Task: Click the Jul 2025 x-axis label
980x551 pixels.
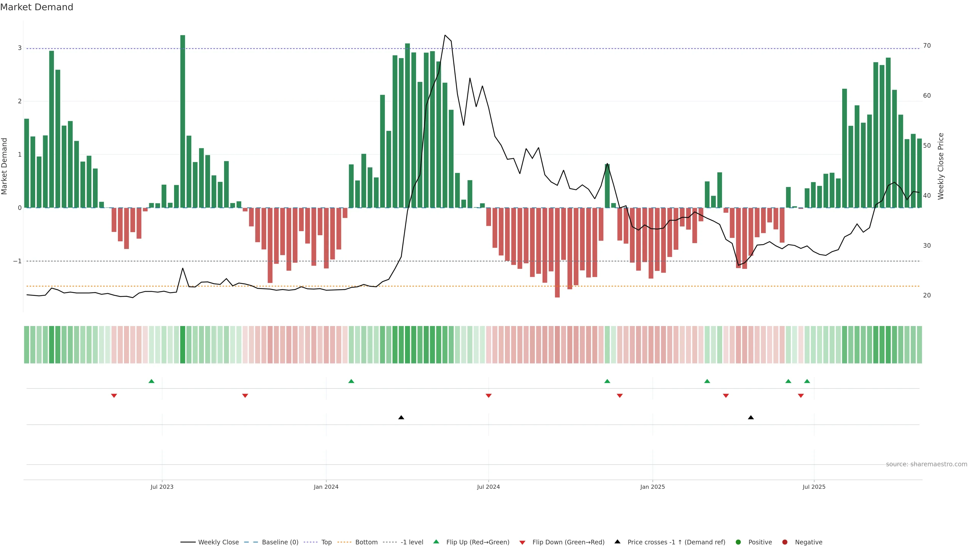Action: 814,487
